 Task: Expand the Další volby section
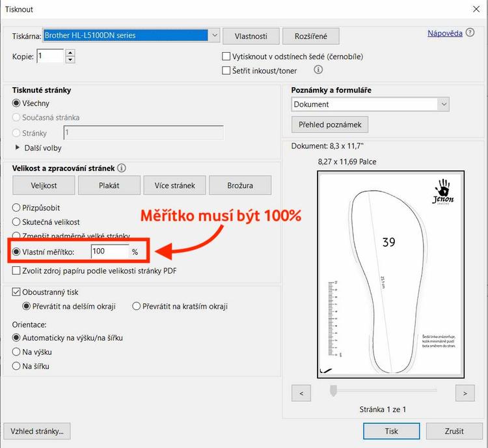coord(18,148)
